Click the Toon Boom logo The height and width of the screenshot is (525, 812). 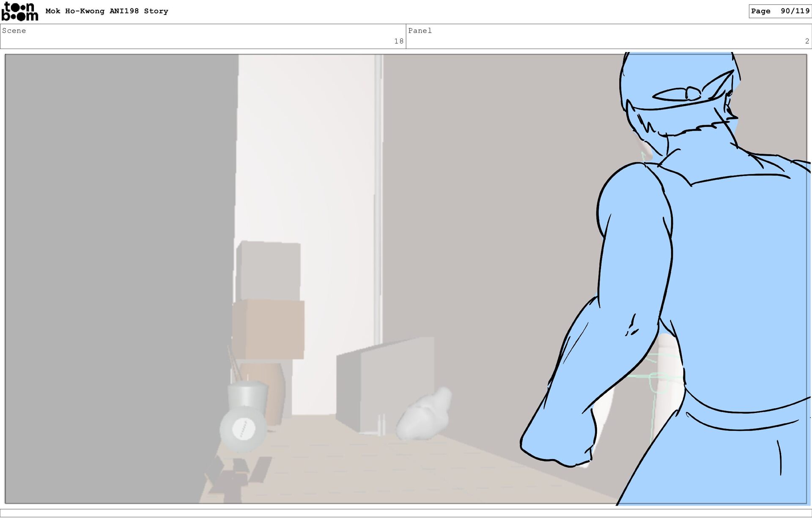coord(19,11)
